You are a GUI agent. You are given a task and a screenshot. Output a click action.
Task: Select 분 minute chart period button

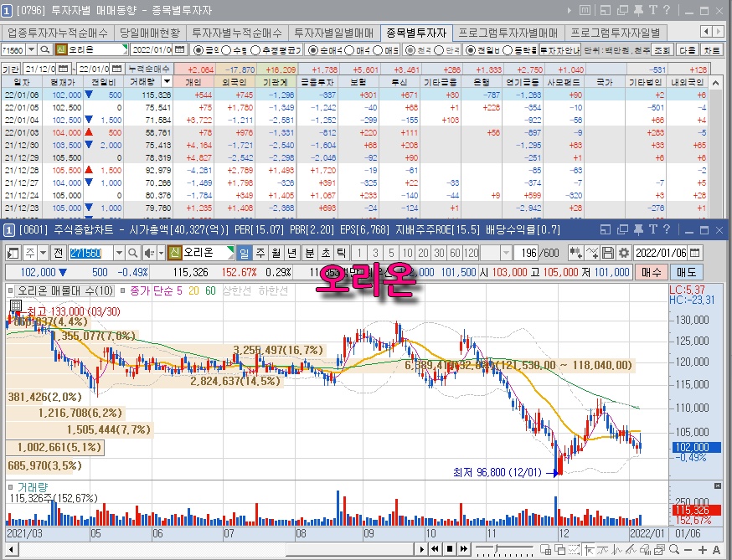pyautogui.click(x=309, y=254)
